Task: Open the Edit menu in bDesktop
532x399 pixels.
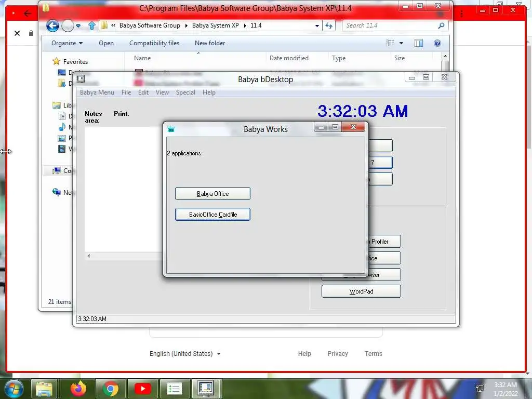Action: 143,92
